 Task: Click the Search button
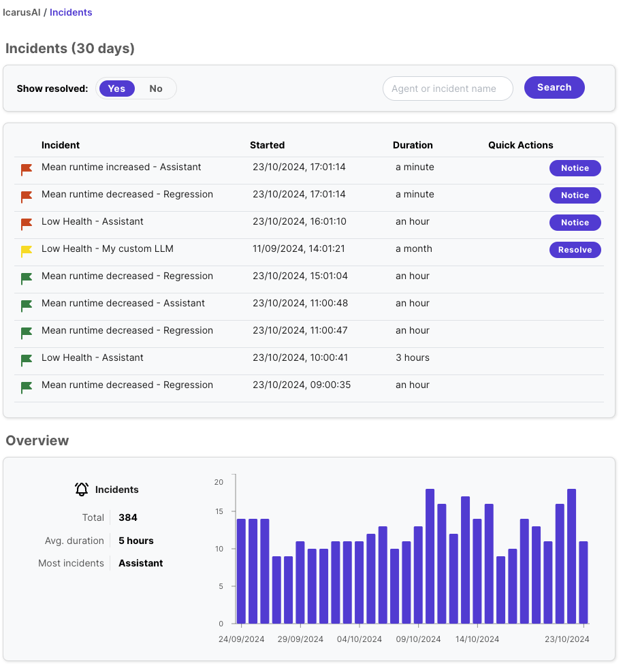[554, 87]
